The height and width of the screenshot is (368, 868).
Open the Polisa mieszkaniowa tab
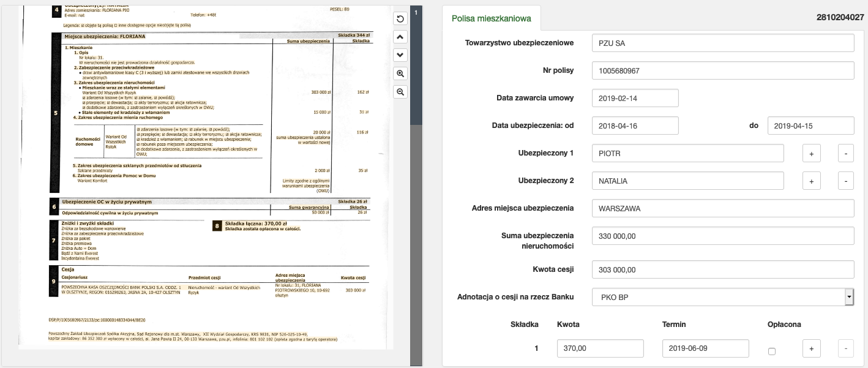pyautogui.click(x=492, y=18)
